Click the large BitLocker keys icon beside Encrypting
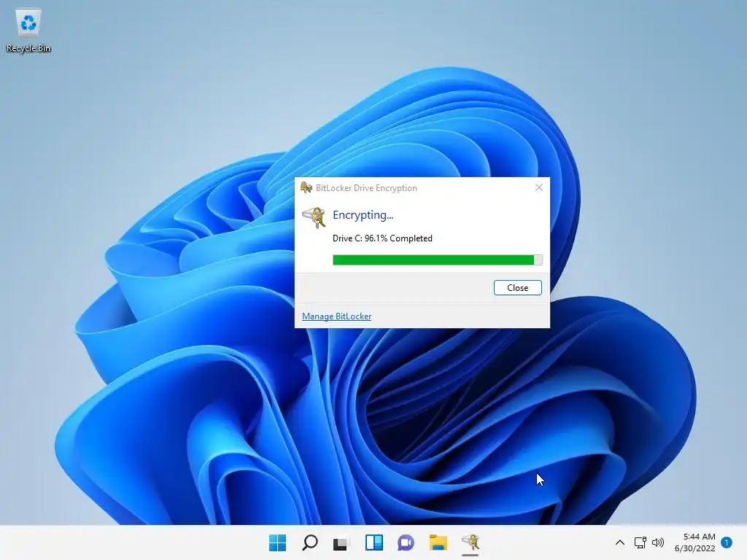Image resolution: width=747 pixels, height=560 pixels. (x=314, y=217)
